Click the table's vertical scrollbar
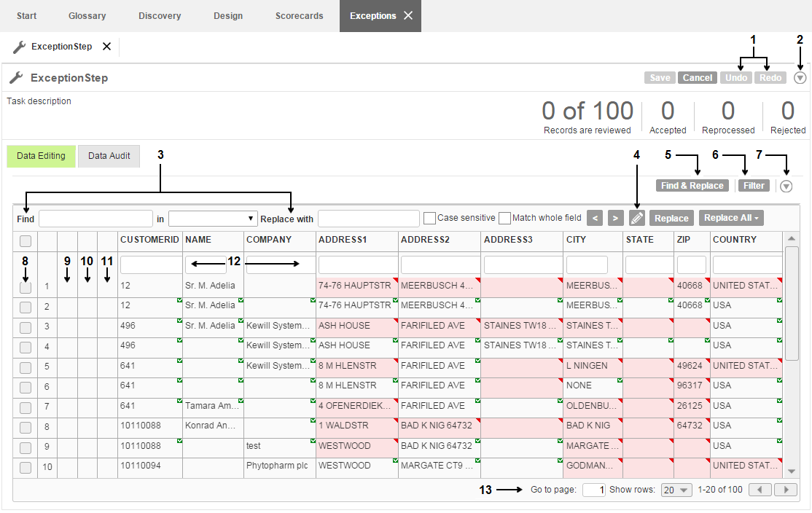 point(792,303)
